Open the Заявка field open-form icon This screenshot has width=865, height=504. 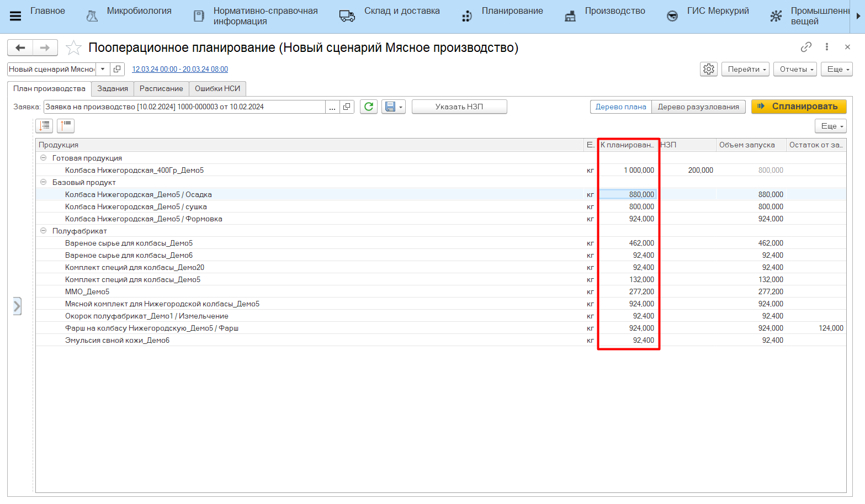[347, 107]
